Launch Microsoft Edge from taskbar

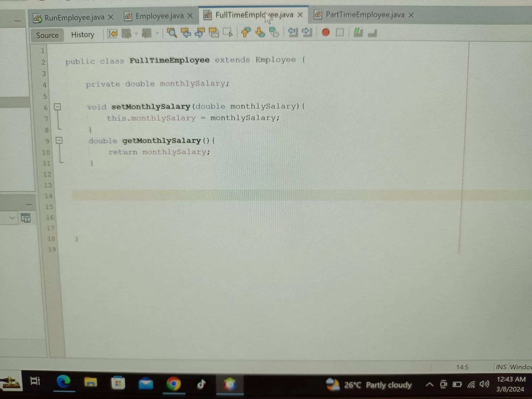pos(64,382)
